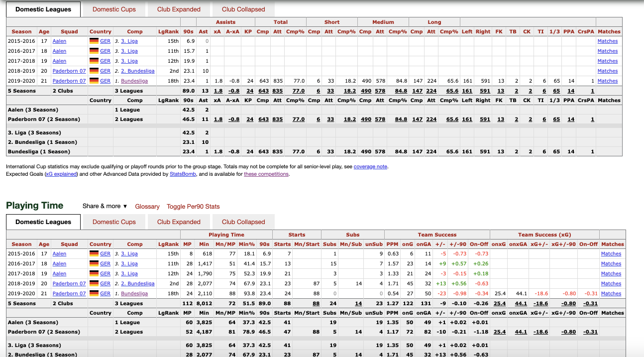Open the xG explained link
This screenshot has width=644, height=357.
click(62, 174)
